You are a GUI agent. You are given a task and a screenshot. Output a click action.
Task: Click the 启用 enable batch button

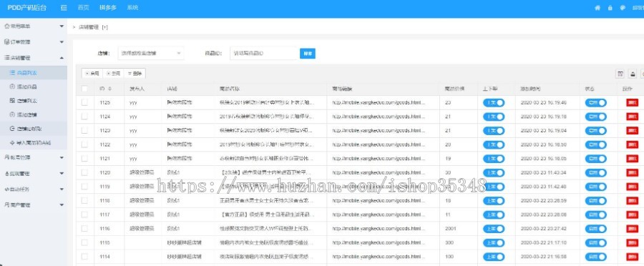click(x=92, y=74)
